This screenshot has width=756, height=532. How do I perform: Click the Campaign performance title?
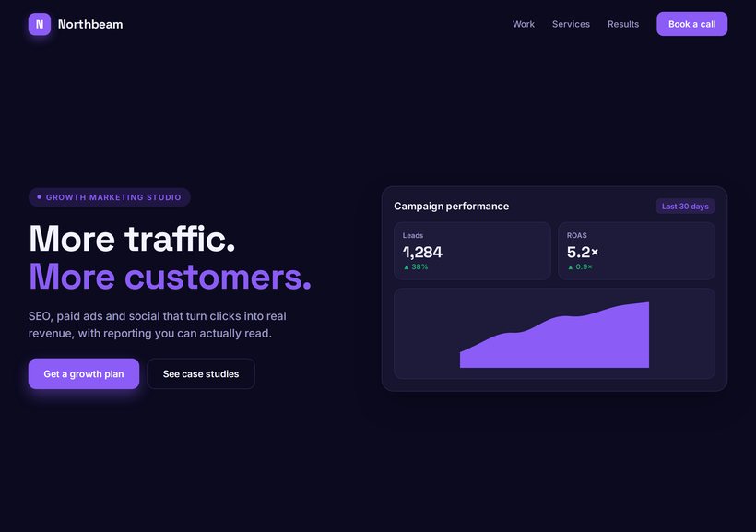point(451,207)
